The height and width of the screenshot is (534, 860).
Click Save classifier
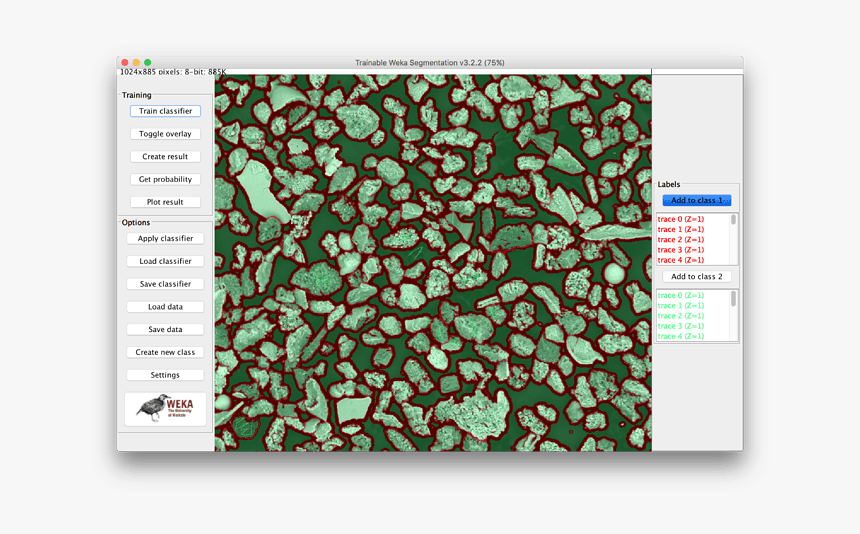[x=165, y=284]
